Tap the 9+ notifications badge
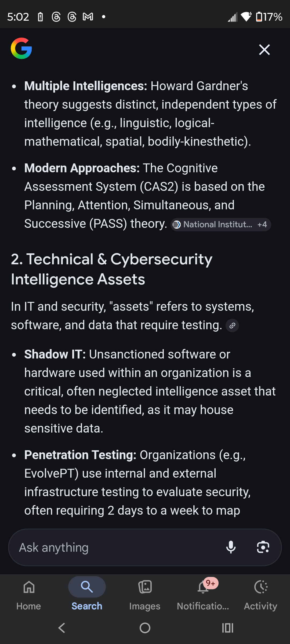Viewport: 290px width, 644px height. point(211,583)
